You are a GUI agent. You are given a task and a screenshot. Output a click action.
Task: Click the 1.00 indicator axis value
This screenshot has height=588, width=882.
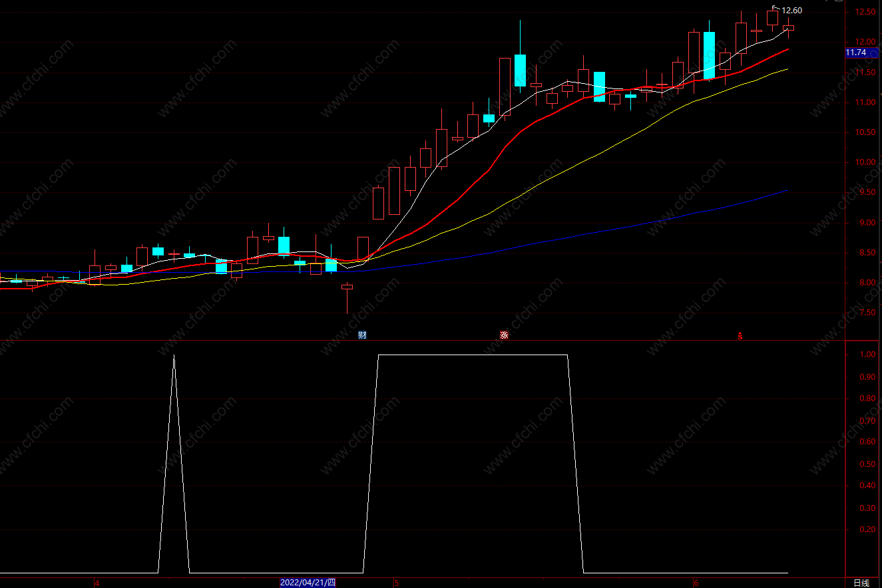click(867, 355)
